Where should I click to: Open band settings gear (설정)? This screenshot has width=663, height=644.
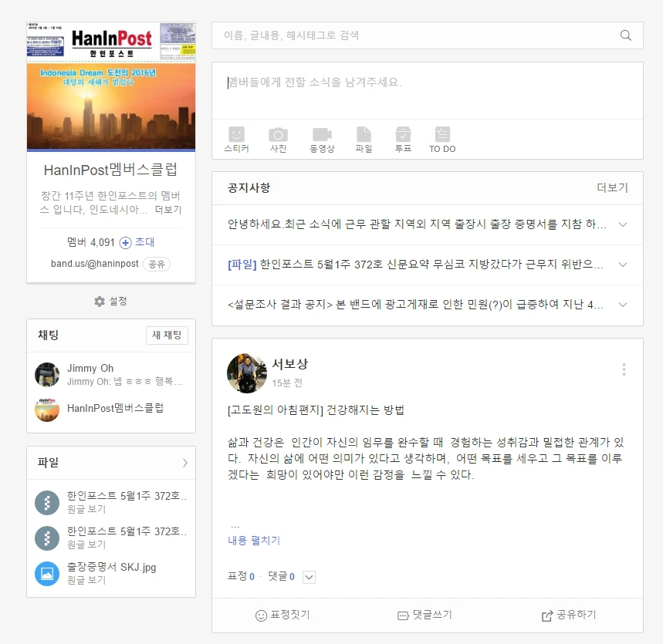(111, 302)
